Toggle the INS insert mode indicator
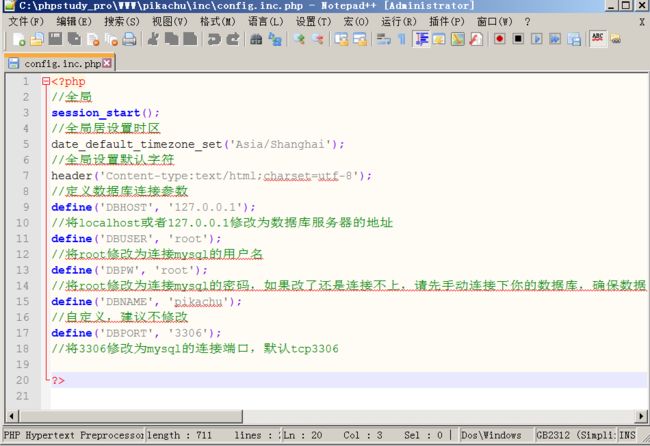 627,435
